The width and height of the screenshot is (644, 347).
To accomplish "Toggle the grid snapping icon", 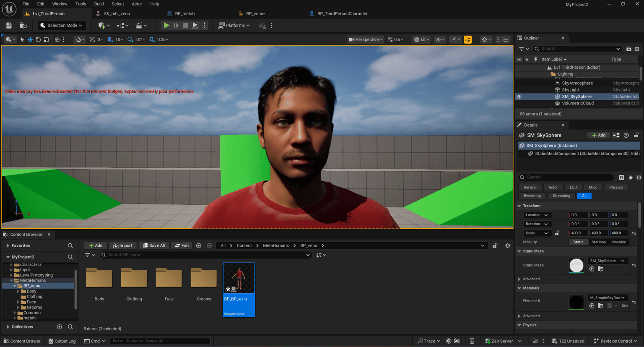I will click(110, 39).
